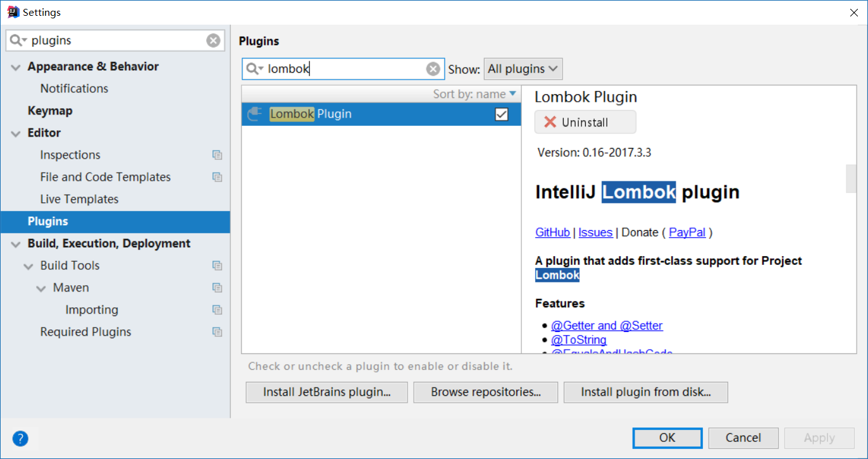The image size is (868, 459).
Task: Select Keymap in the settings tree
Action: tap(50, 111)
